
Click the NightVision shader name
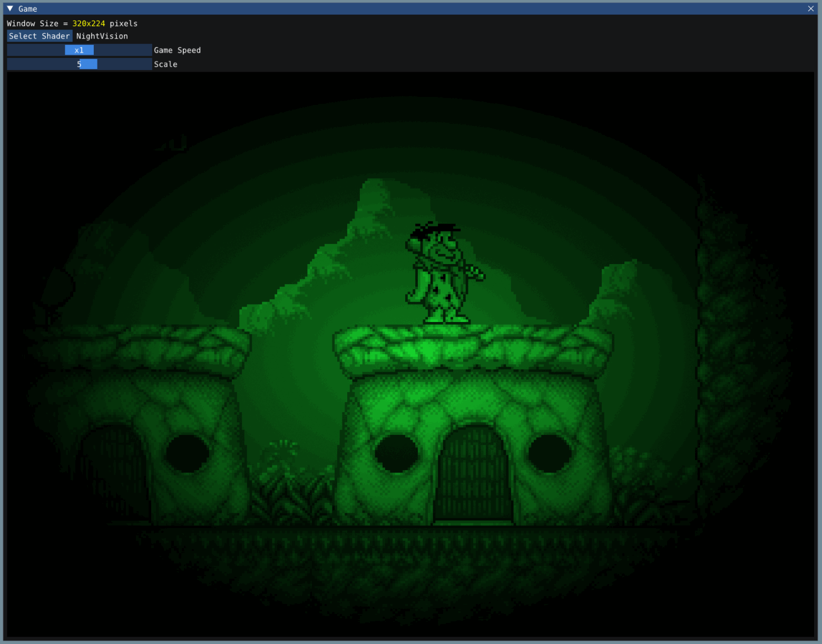point(102,36)
